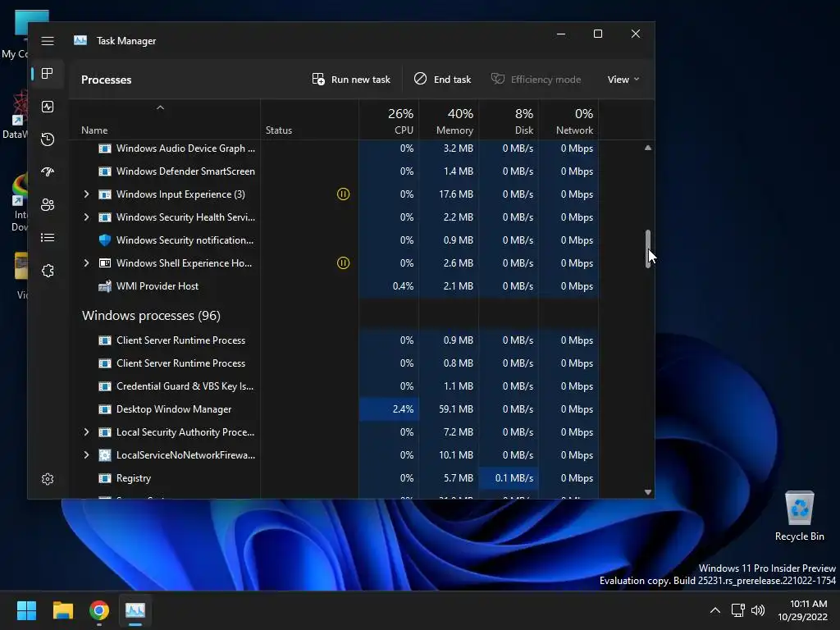Open the View dropdown menu
840x630 pixels.
pyautogui.click(x=623, y=80)
